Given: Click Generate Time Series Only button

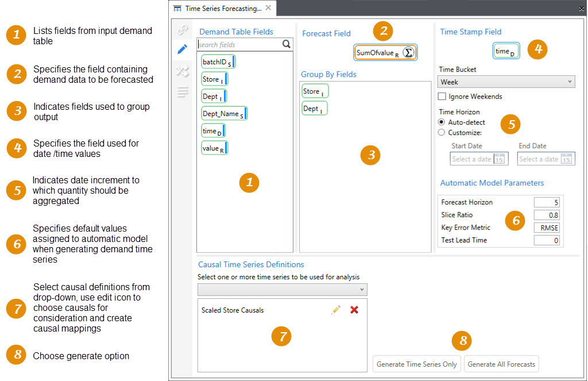Looking at the screenshot, I should [417, 364].
